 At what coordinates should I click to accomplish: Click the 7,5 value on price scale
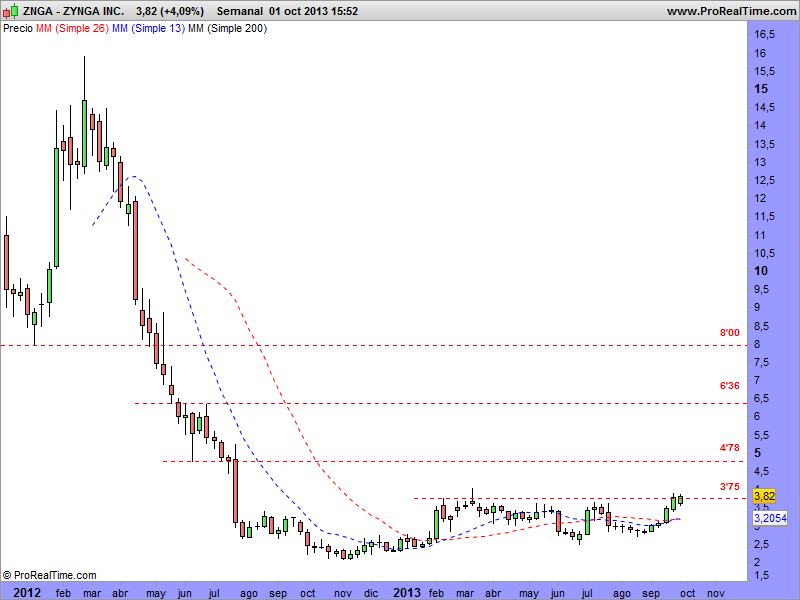point(762,362)
